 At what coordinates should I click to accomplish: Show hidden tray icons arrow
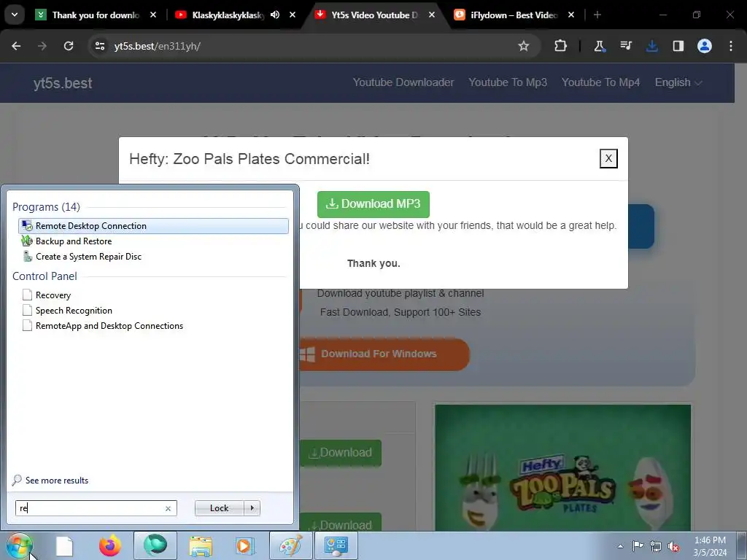tap(620, 546)
